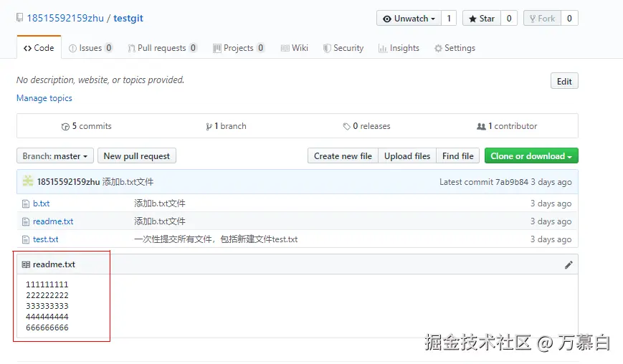Open the 1 contributor page
The width and height of the screenshot is (623, 364).
point(507,126)
